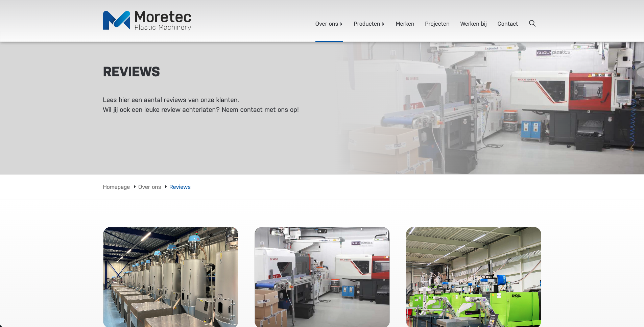
Task: Navigate to Werken bij
Action: (473, 24)
